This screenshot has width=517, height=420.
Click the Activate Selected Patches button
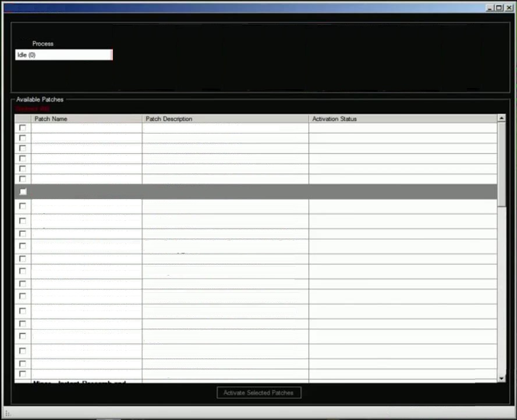[258, 393]
